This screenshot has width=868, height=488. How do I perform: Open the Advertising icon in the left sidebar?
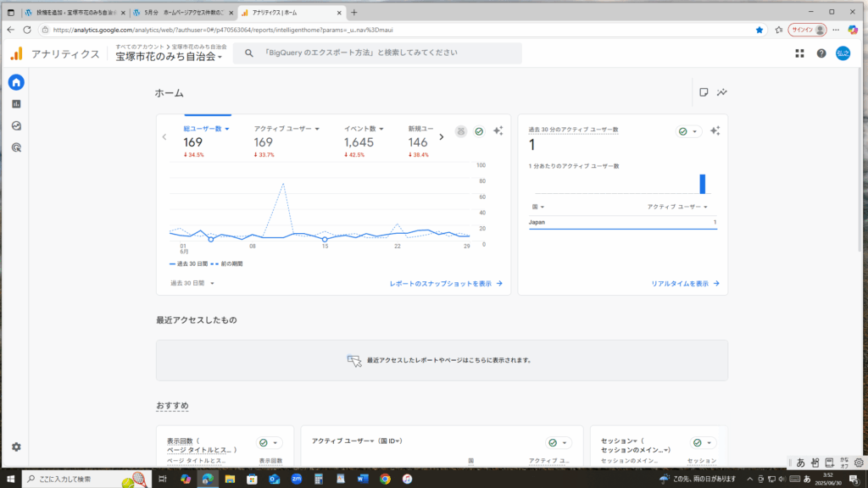tap(16, 147)
